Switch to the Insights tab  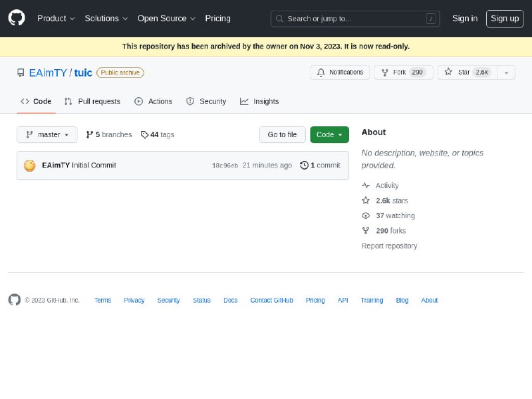[x=259, y=102]
